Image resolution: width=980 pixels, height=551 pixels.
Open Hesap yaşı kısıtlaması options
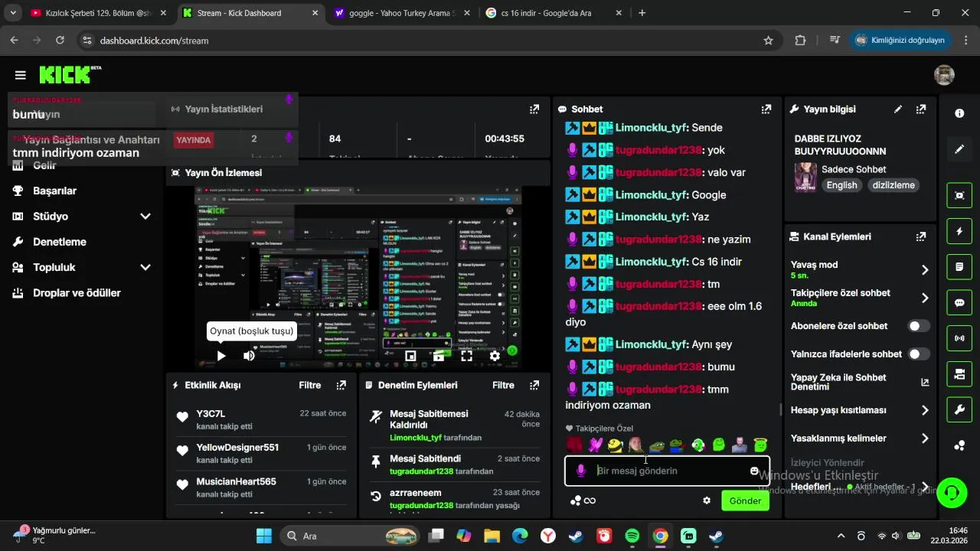pos(925,410)
